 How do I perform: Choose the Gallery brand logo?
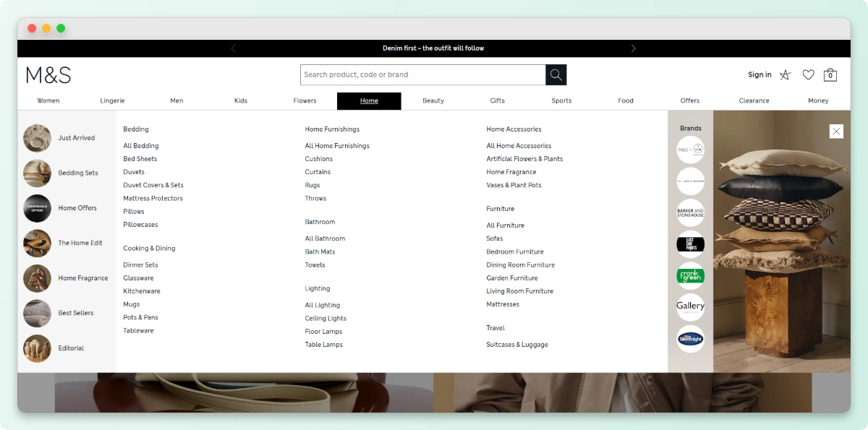(690, 306)
